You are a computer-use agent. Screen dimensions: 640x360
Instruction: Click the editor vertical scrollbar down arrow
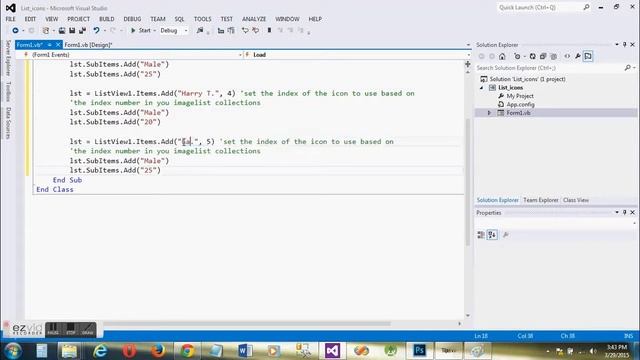(x=468, y=316)
